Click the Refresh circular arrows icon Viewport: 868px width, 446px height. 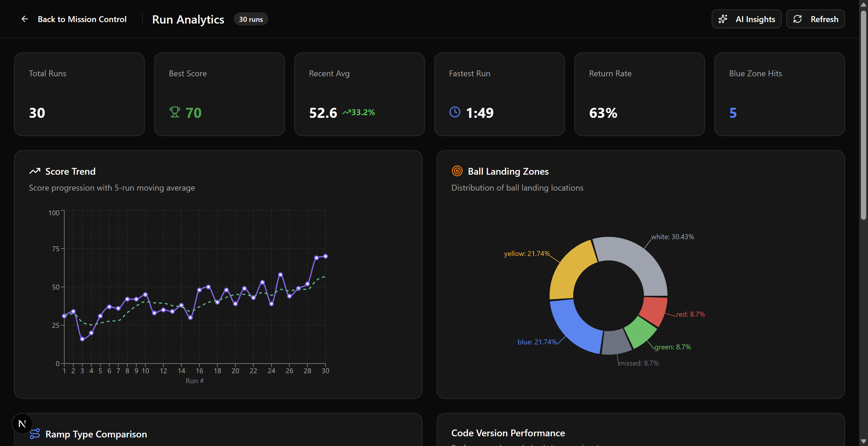point(798,19)
